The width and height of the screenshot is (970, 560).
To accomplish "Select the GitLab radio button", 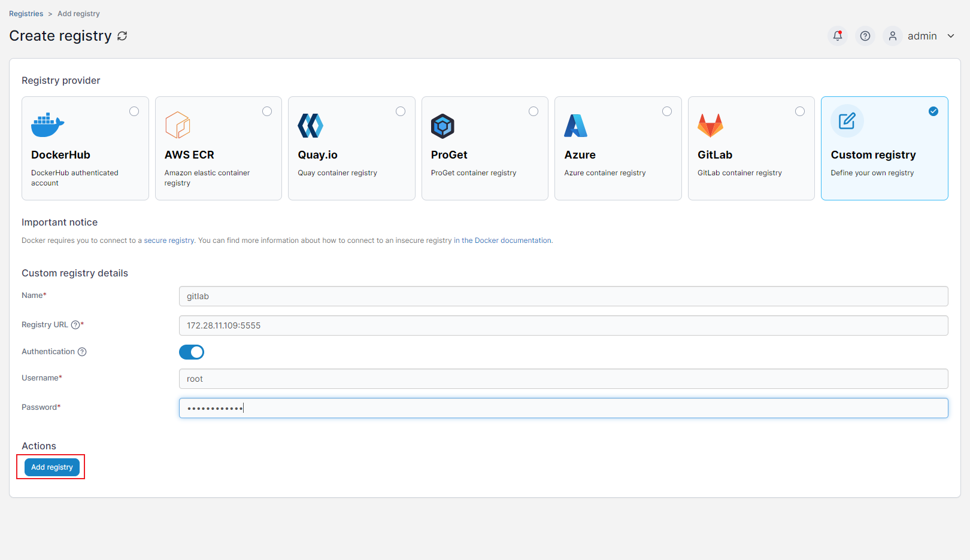I will [800, 111].
